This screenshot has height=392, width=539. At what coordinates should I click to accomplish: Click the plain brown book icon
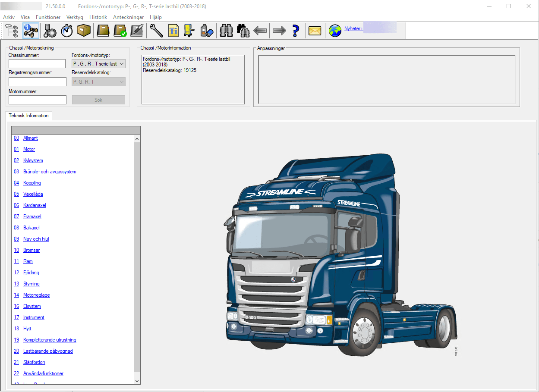pos(103,31)
